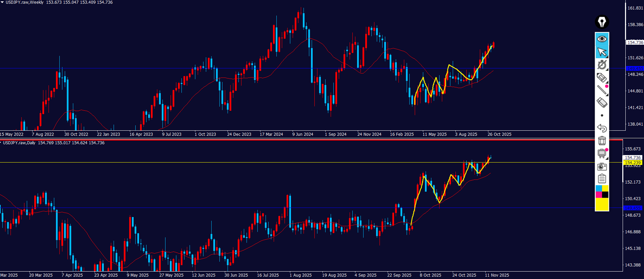
Task: Expand the USDJPY.raw,Weekly chart title arrow
Action: (2, 2)
